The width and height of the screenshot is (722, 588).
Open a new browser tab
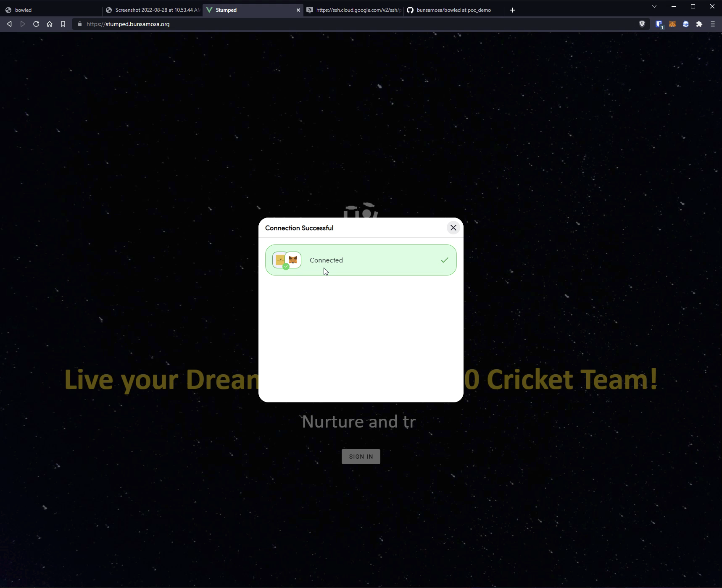[513, 10]
